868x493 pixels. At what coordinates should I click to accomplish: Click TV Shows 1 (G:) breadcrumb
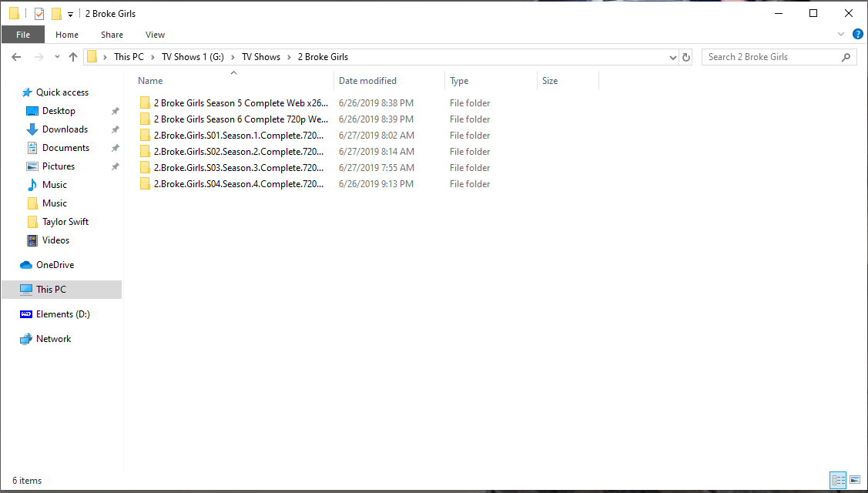pos(193,57)
